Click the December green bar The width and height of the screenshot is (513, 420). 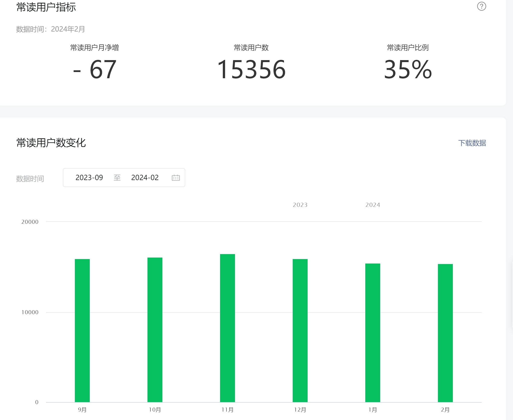click(300, 330)
